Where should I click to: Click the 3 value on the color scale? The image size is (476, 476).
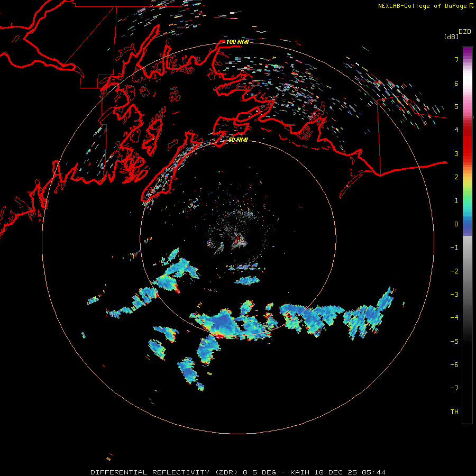point(456,153)
